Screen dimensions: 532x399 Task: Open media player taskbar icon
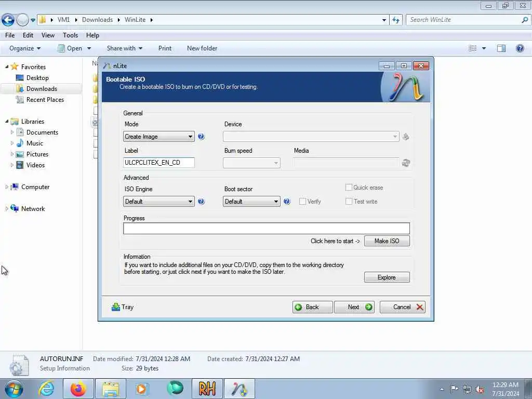point(142,389)
